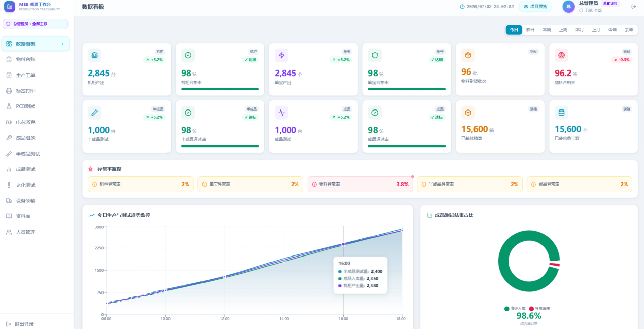Open PCB测试 flask icon in sidebar
The image size is (644, 329).
pyautogui.click(x=9, y=106)
